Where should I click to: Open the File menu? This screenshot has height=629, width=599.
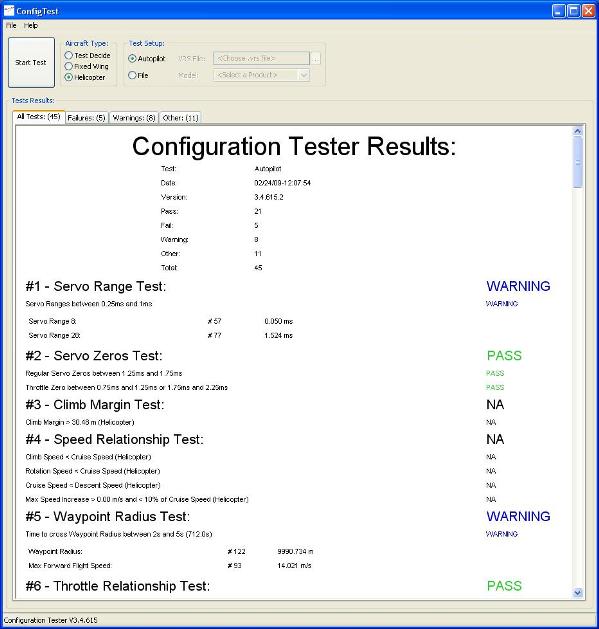click(x=11, y=25)
